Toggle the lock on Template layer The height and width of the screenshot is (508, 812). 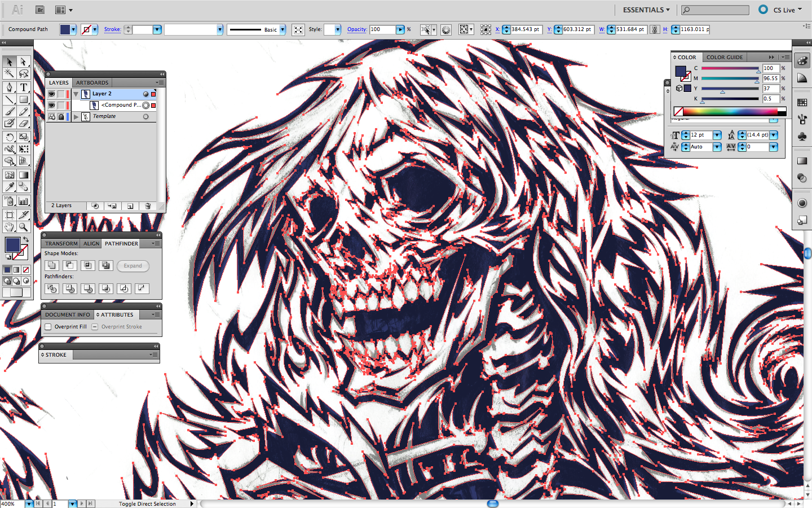pyautogui.click(x=61, y=117)
